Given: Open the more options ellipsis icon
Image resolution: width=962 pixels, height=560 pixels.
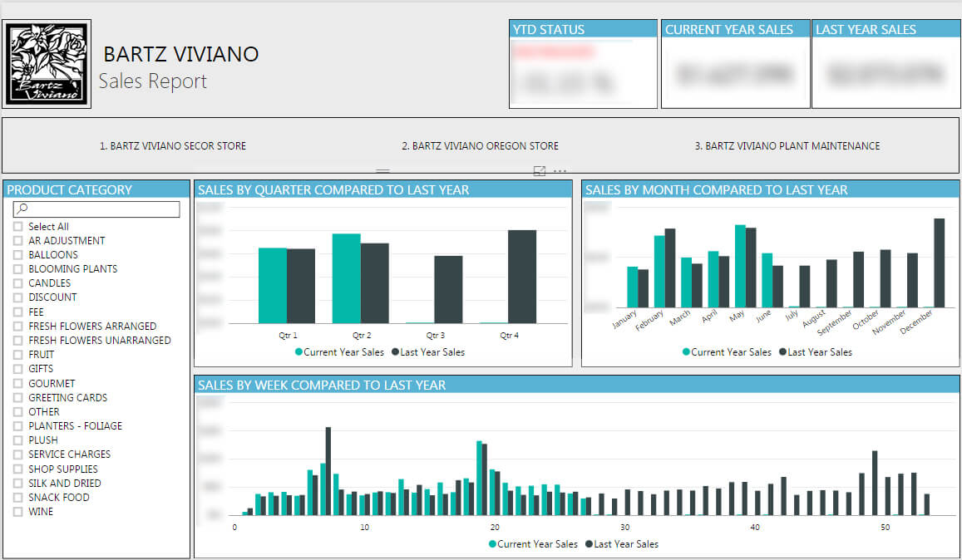Looking at the screenshot, I should (x=560, y=171).
